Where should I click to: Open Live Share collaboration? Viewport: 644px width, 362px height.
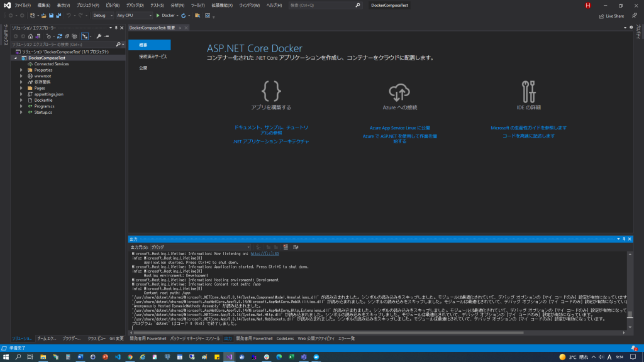[611, 16]
